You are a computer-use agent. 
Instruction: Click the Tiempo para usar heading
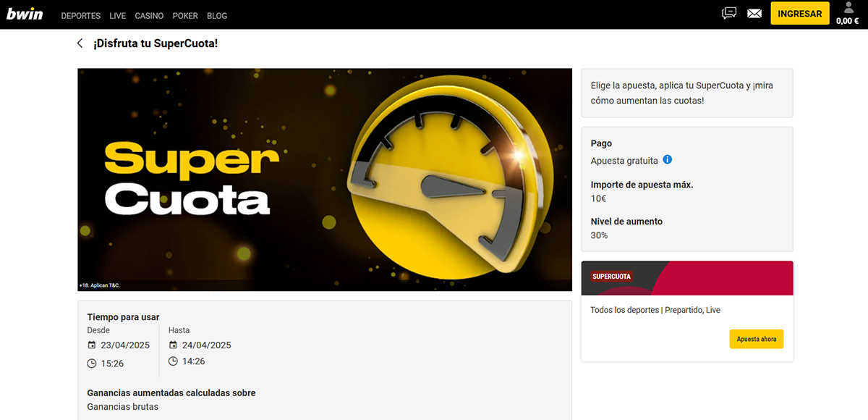[124, 317]
